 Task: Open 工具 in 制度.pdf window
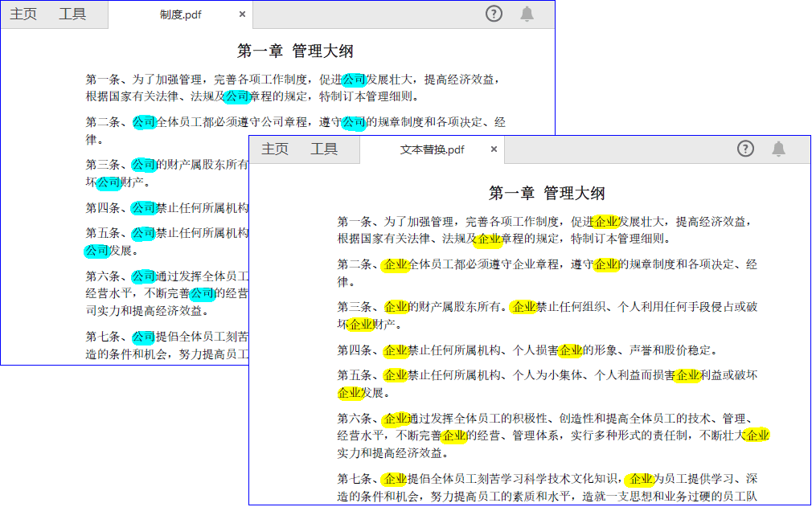(x=72, y=14)
